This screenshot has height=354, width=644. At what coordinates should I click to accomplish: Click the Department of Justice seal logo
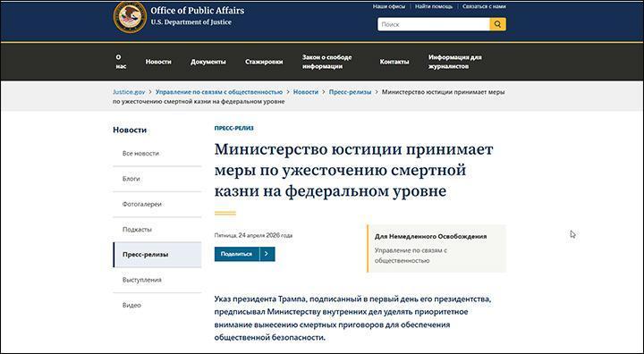pyautogui.click(x=130, y=17)
